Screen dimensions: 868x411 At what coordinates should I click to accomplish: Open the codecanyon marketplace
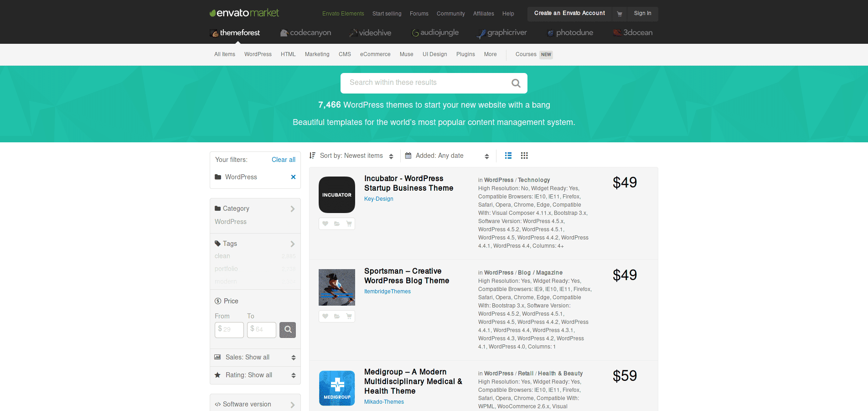click(305, 33)
